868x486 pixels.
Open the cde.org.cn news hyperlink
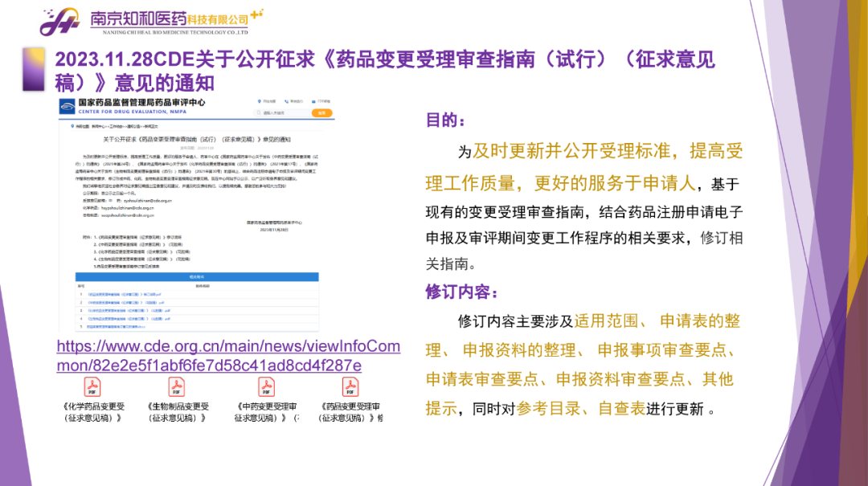pos(227,356)
